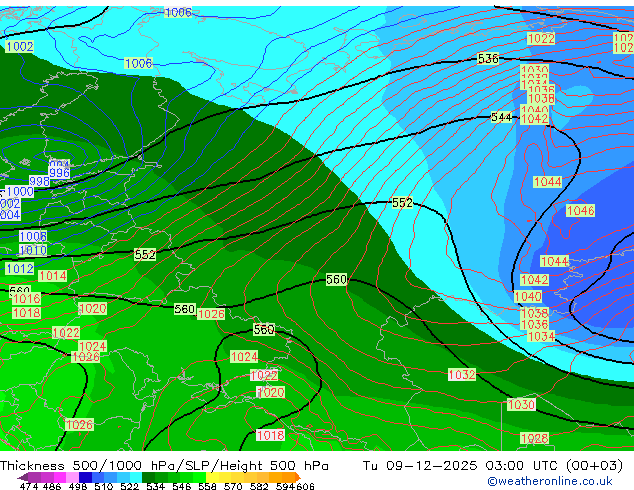
Task: Click the blue 1000 isobar label
Action: coord(20,192)
